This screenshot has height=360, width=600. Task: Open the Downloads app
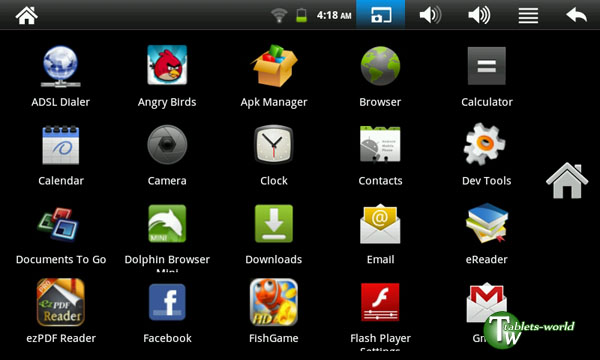point(274,224)
